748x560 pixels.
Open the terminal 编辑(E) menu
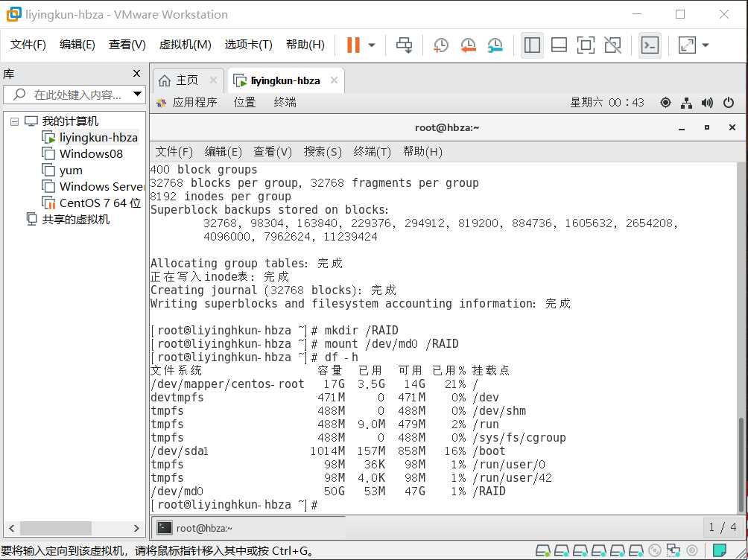[x=223, y=152]
